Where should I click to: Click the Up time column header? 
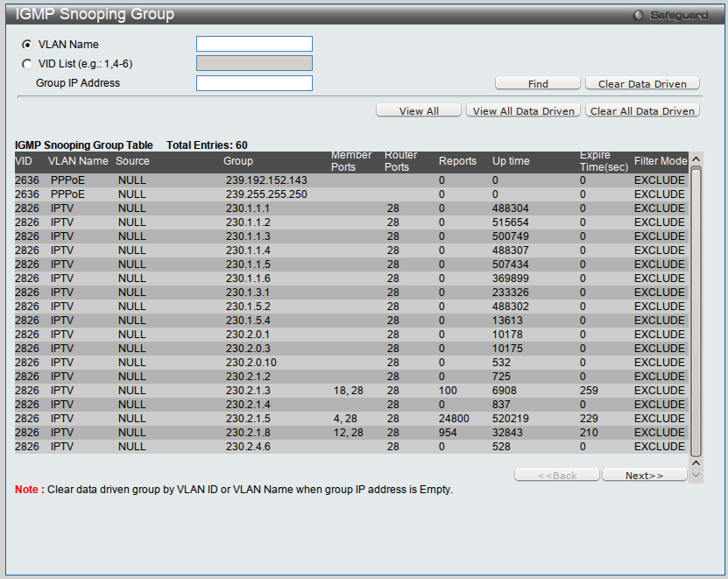click(x=511, y=161)
